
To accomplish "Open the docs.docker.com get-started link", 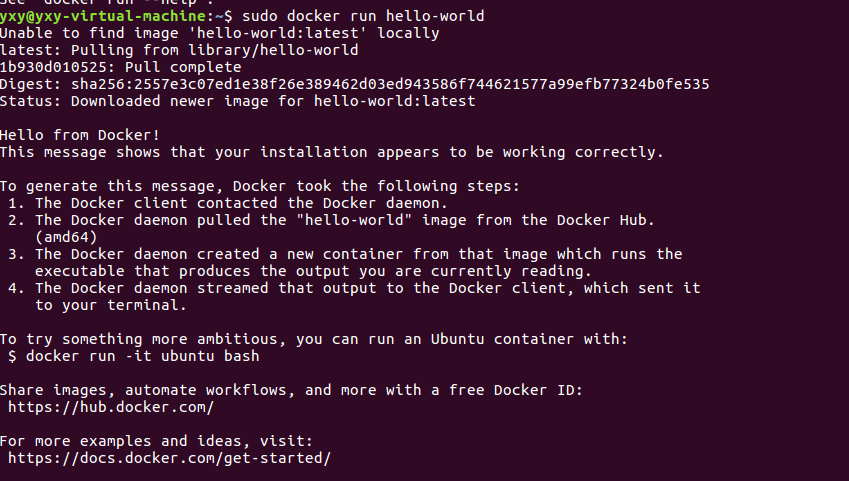I will tap(169, 458).
